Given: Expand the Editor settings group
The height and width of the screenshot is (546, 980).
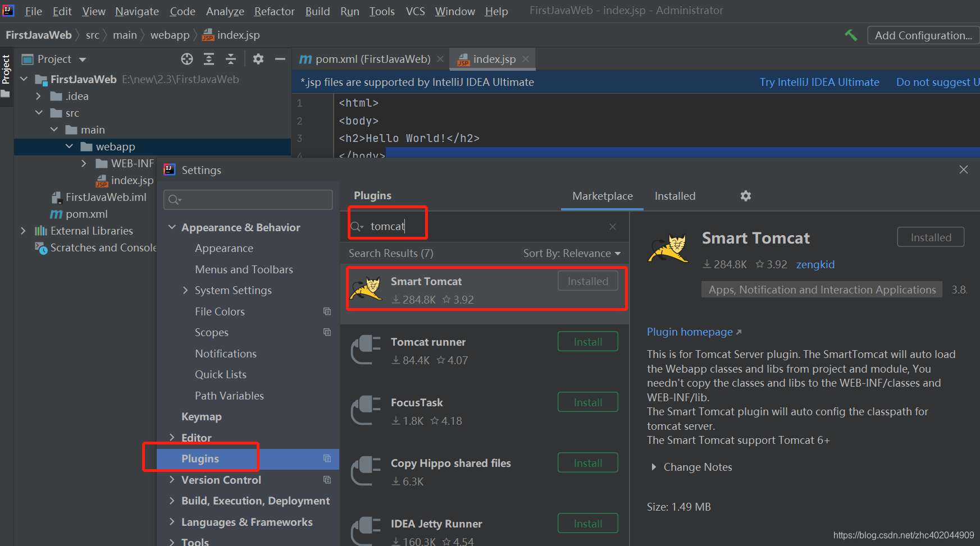Looking at the screenshot, I should [x=172, y=438].
